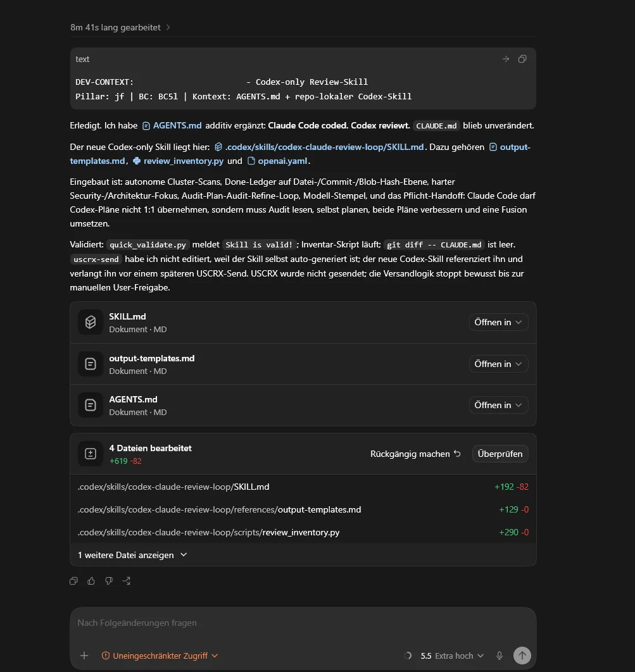Click the warning icon beside 'Uneingeschränkter Zugriff'
This screenshot has width=635, height=672.
click(106, 656)
